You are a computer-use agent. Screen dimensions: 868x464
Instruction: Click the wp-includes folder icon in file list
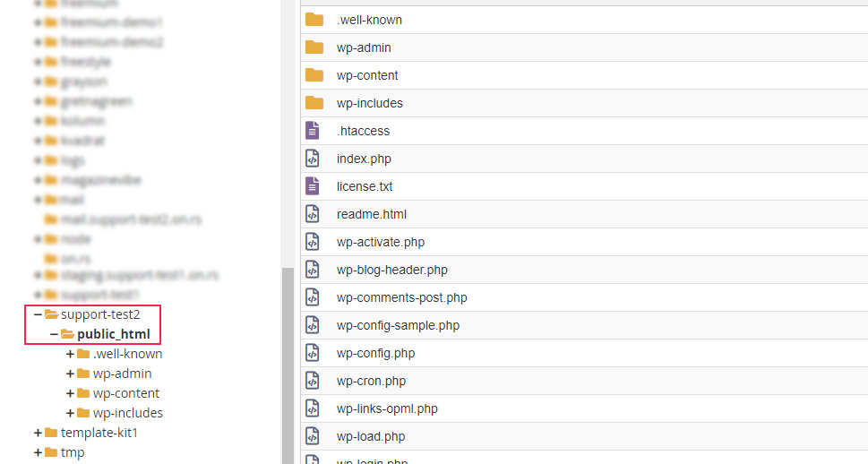314,102
